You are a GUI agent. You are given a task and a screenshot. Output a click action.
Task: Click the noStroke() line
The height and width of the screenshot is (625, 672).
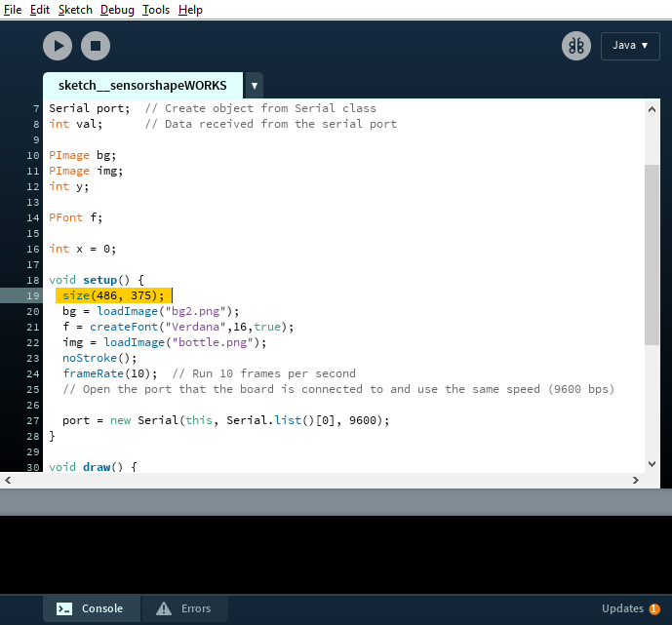coord(99,358)
